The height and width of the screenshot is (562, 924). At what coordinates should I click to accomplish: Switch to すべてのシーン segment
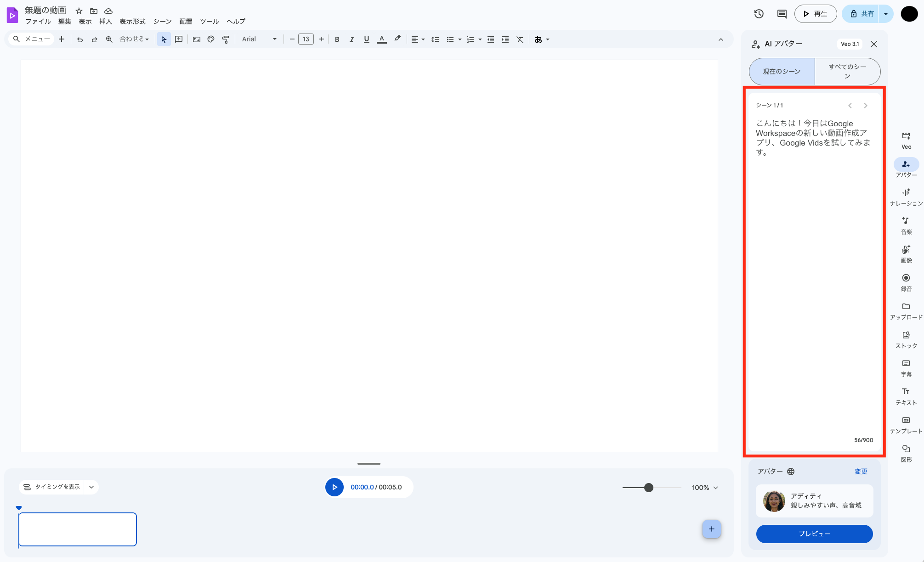(x=848, y=72)
